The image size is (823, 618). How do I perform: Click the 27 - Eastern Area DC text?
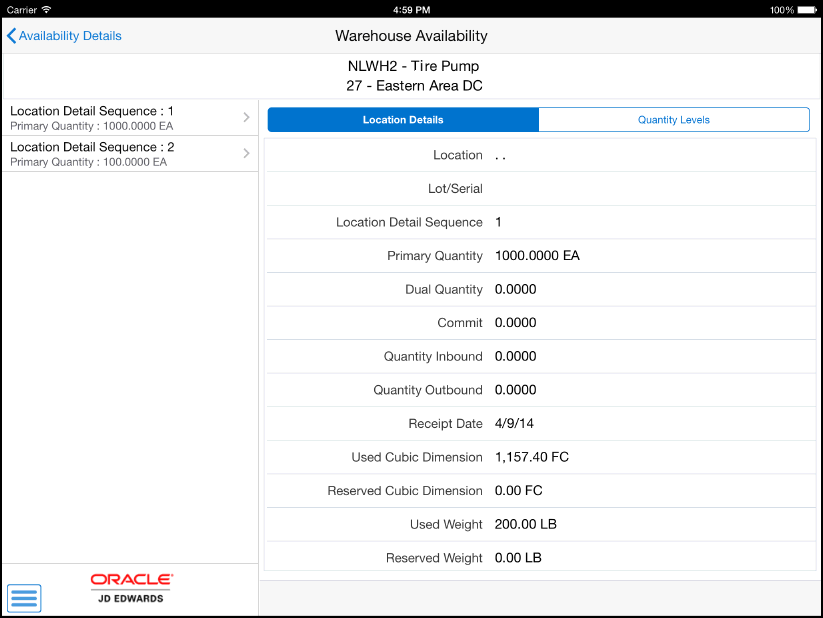(414, 86)
